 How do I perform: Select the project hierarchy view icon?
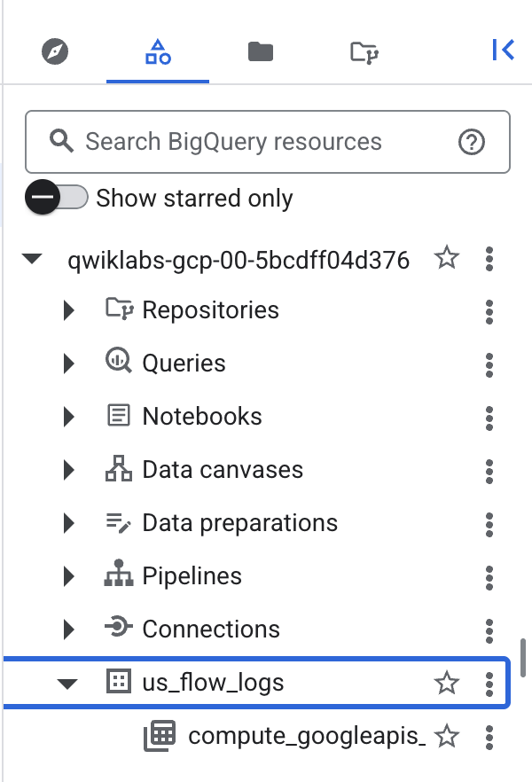pyautogui.click(x=157, y=51)
